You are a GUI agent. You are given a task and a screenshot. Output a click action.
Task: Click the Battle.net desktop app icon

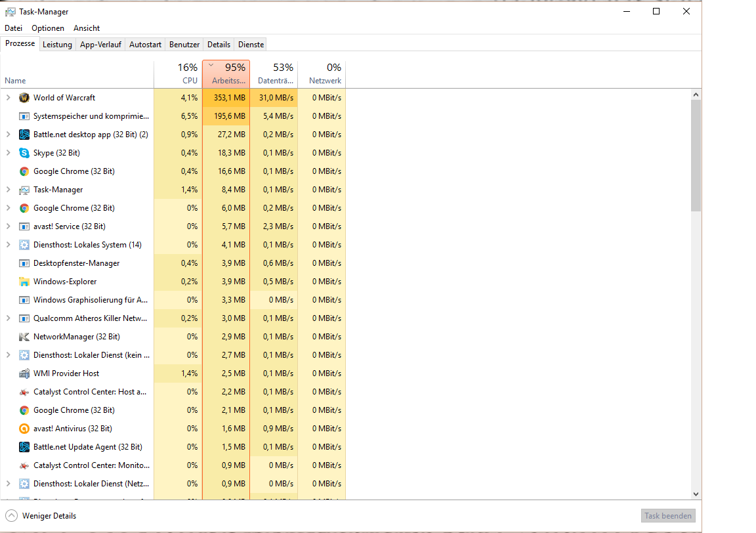(24, 135)
